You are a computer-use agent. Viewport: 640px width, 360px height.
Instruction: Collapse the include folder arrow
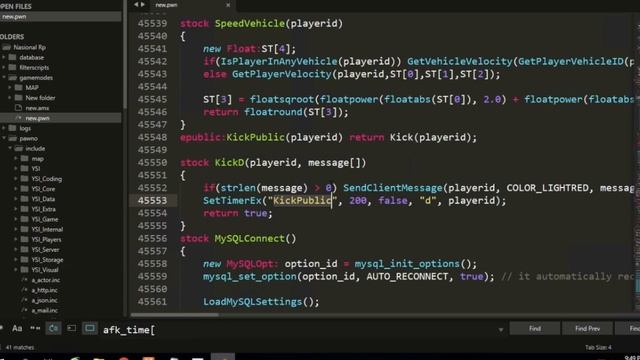(10, 149)
